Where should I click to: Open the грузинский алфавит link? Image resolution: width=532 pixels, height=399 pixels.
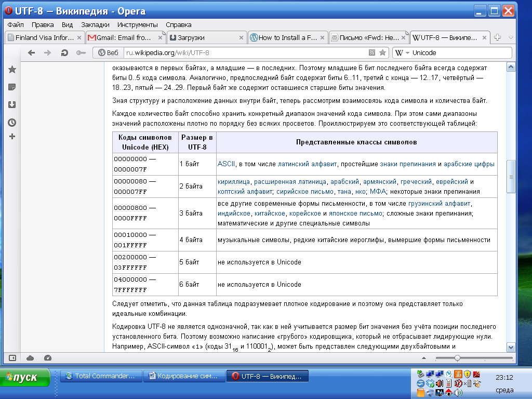(439, 203)
